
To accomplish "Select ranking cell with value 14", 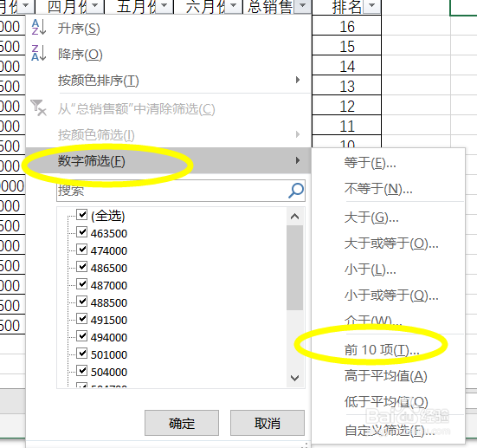I will (346, 66).
